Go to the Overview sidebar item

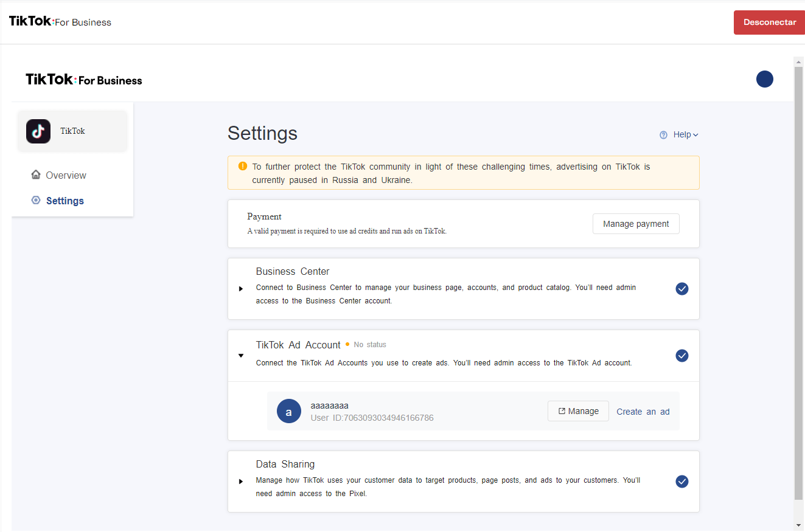click(x=66, y=175)
